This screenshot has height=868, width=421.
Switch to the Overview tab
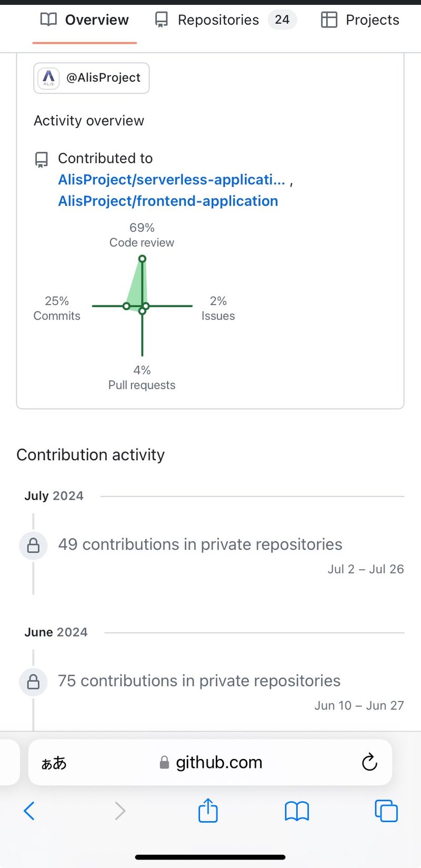(85, 20)
